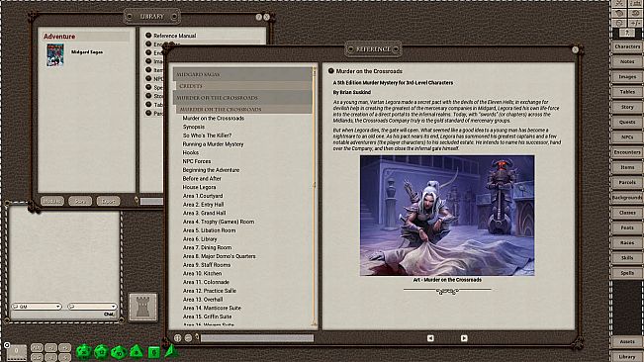Open the Characters sidebar panel
Image resolution: width=644 pixels, height=362 pixels.
pyautogui.click(x=627, y=46)
